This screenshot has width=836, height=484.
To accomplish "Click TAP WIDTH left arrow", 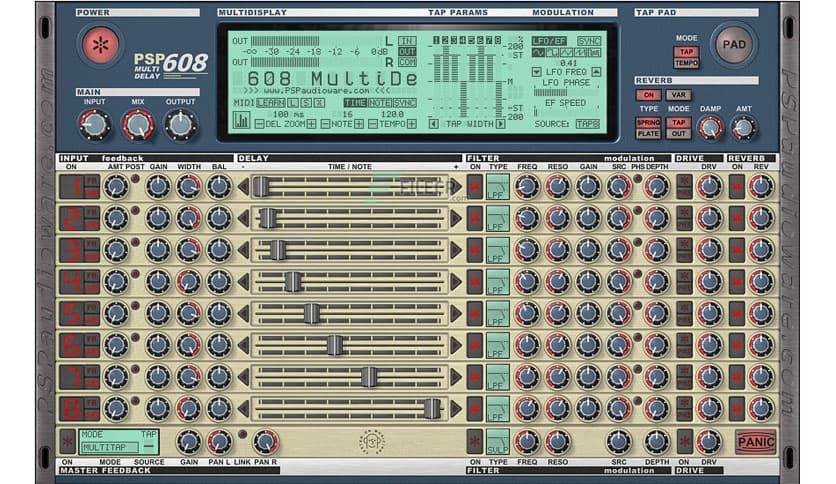I will (434, 124).
